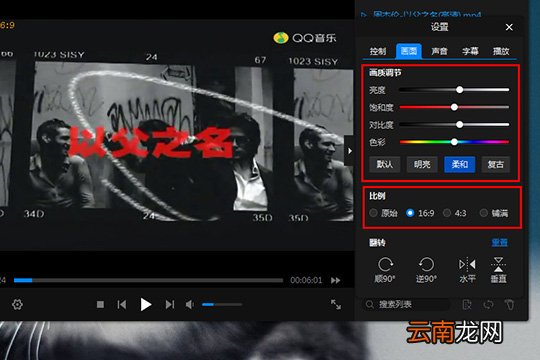The image size is (540, 360).
Task: Skip to the next track
Action: pyautogui.click(x=170, y=305)
